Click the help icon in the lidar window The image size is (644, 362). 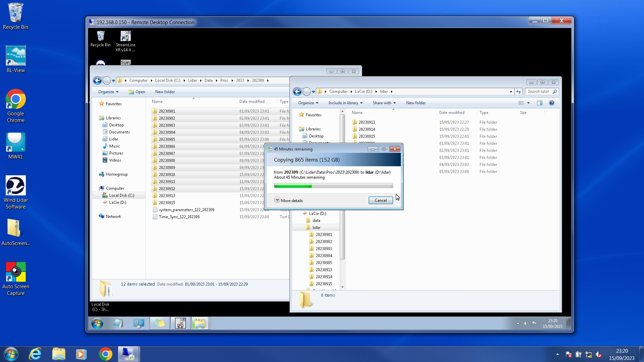551,103
